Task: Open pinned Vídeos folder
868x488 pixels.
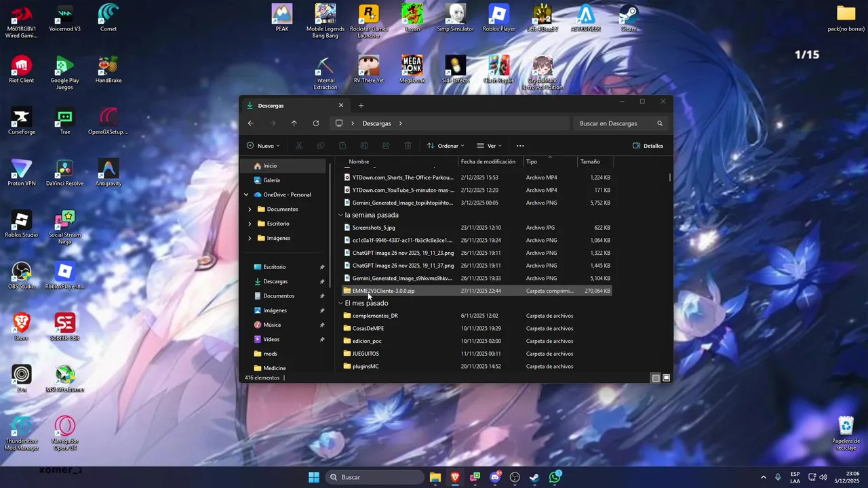Action: click(x=283, y=339)
